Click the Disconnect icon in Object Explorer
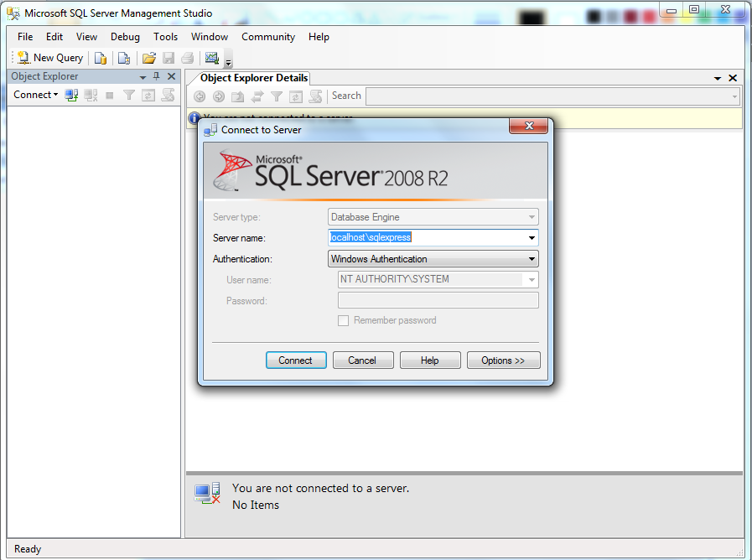The height and width of the screenshot is (560, 752). [91, 95]
